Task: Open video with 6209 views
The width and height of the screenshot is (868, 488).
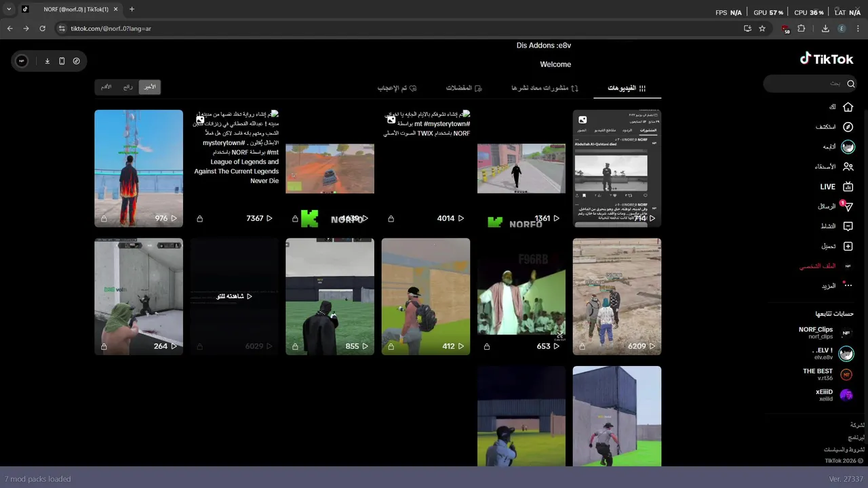Action: coord(616,296)
